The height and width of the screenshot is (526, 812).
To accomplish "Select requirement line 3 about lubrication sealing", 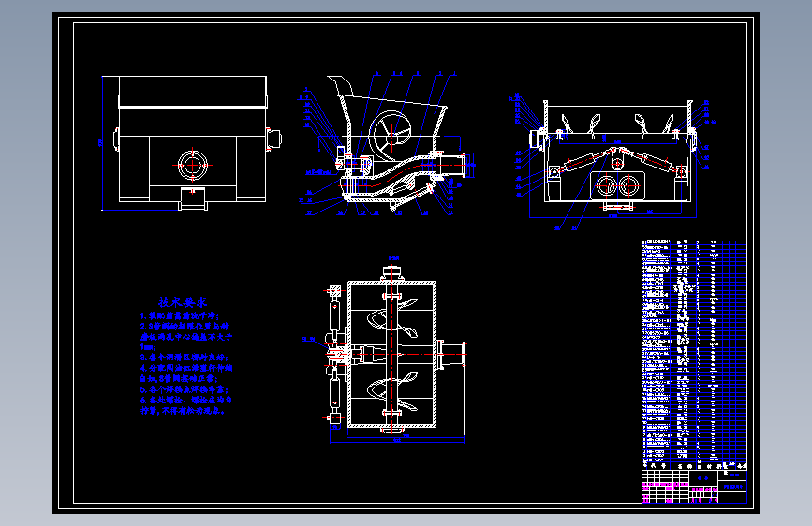I will (185, 358).
